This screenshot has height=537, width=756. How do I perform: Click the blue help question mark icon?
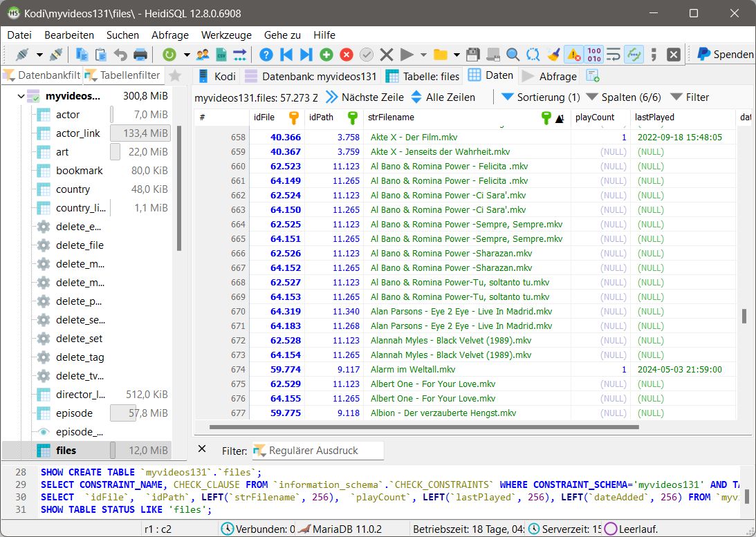point(266,55)
